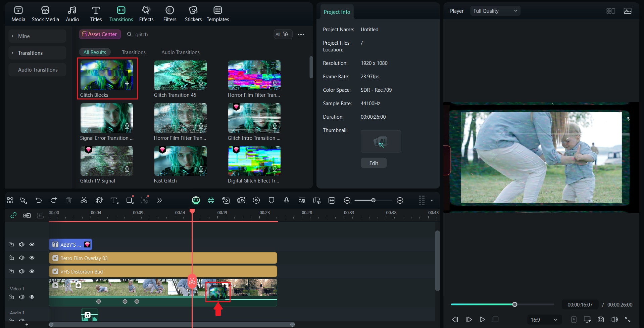
Task: Open the Media tab
Action: tap(18, 14)
